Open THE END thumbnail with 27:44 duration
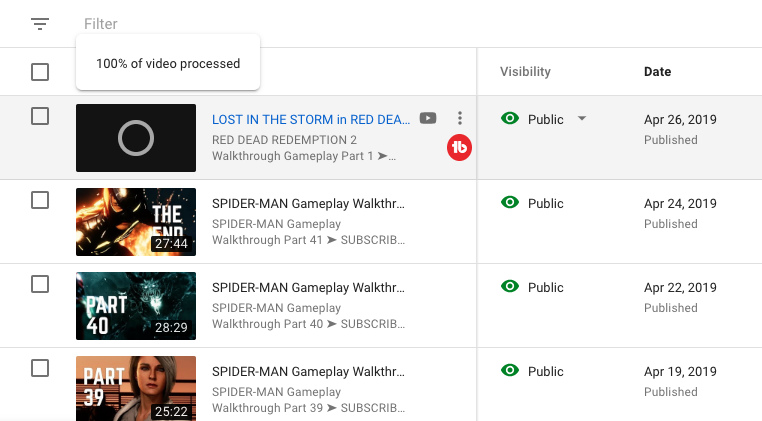 pyautogui.click(x=136, y=222)
